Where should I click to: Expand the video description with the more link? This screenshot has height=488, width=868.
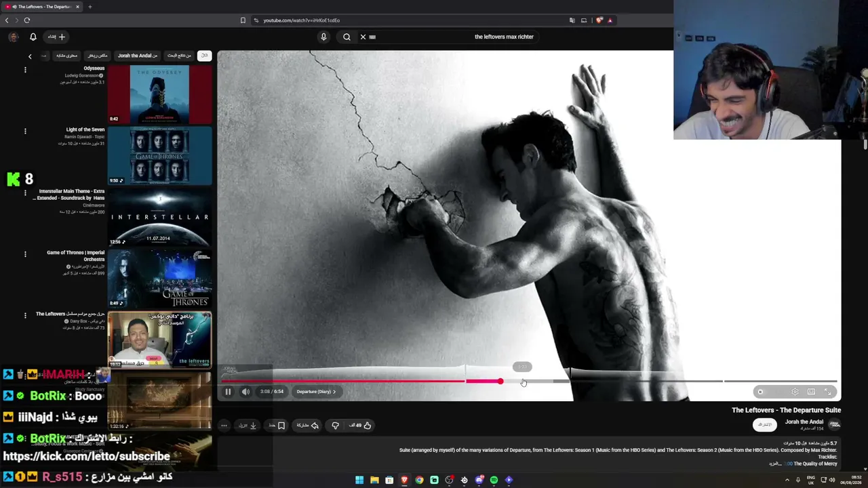(775, 464)
